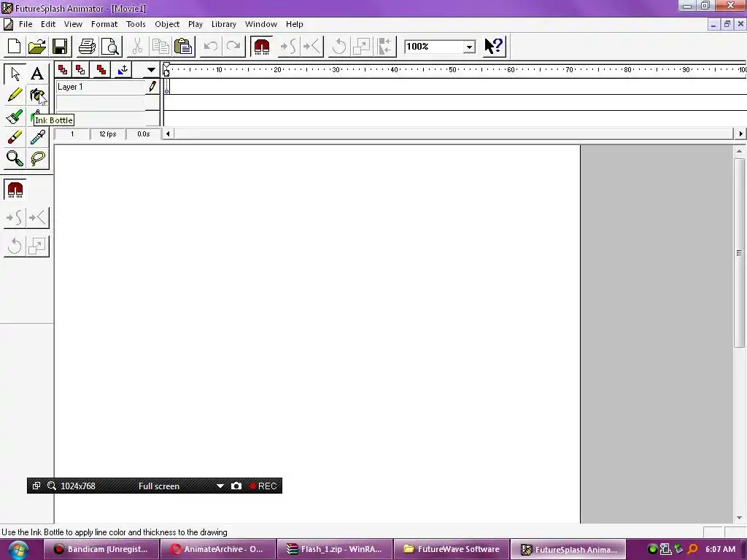
Task: Click the timeline left scroll arrow
Action: (x=168, y=134)
